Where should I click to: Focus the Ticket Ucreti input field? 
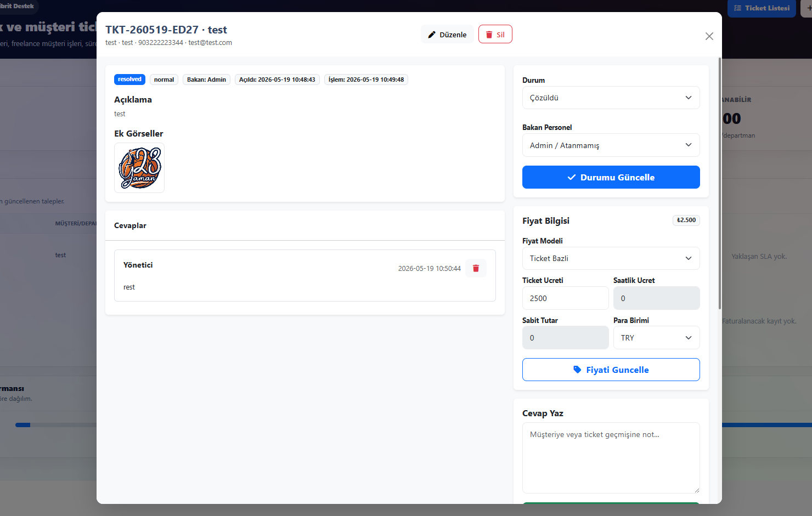565,298
